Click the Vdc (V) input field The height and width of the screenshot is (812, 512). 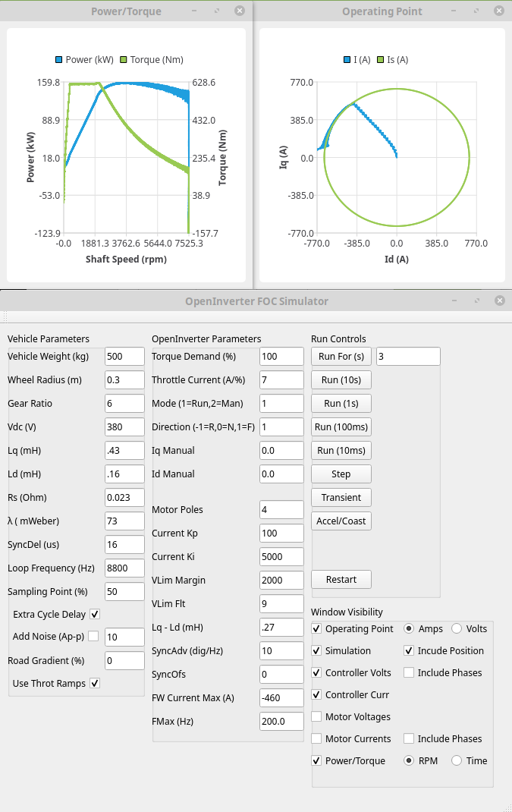(x=124, y=426)
